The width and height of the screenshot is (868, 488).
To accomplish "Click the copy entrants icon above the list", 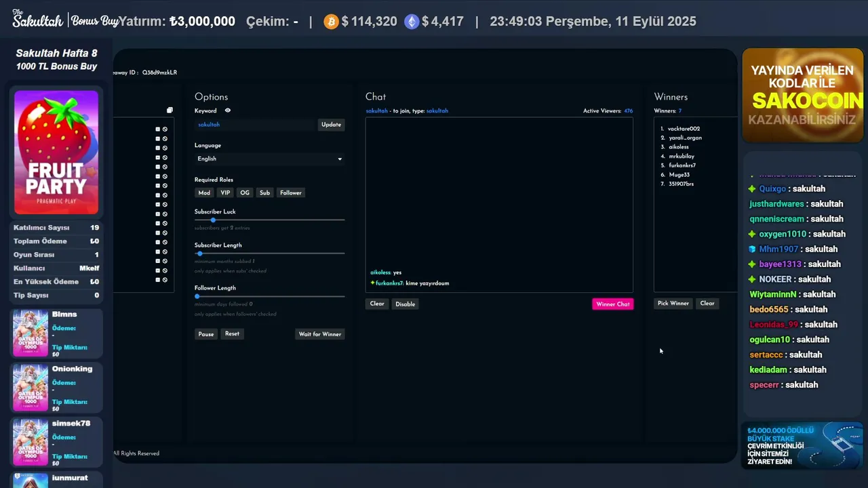I will coord(170,110).
